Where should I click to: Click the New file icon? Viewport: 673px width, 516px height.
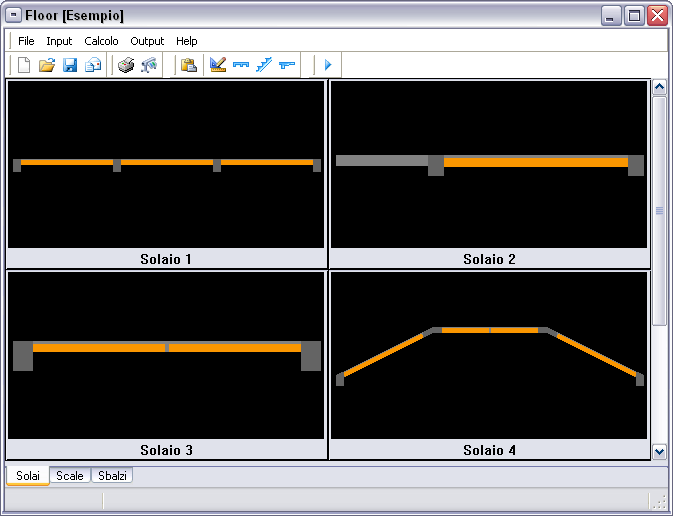(24, 66)
